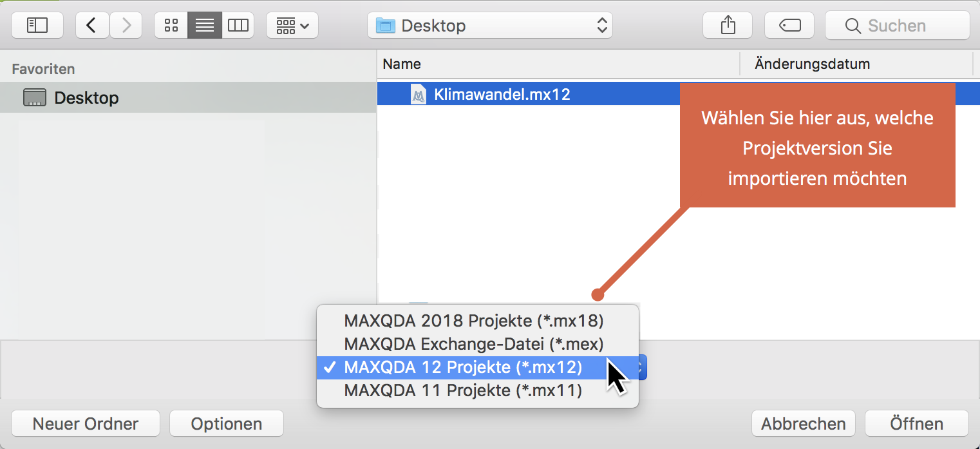Viewport: 980px width, 449px height.
Task: Choose MAXQDA Exchange-Datei (*.mex)
Action: pos(478,343)
